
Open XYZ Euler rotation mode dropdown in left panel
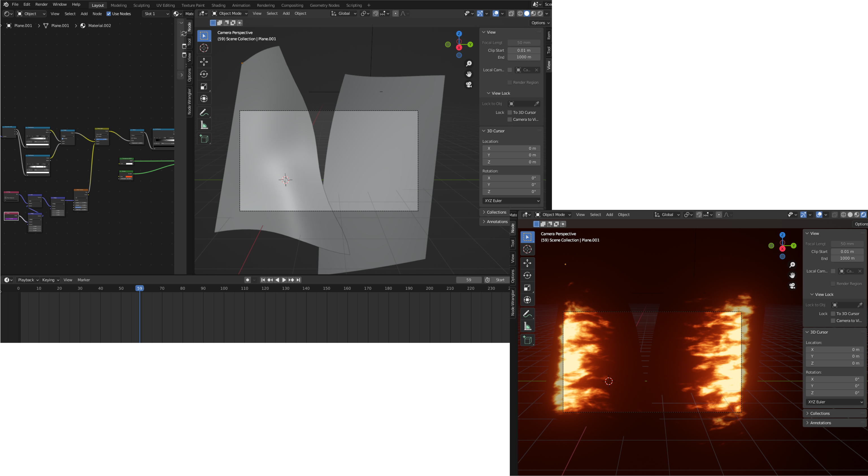[x=511, y=201]
